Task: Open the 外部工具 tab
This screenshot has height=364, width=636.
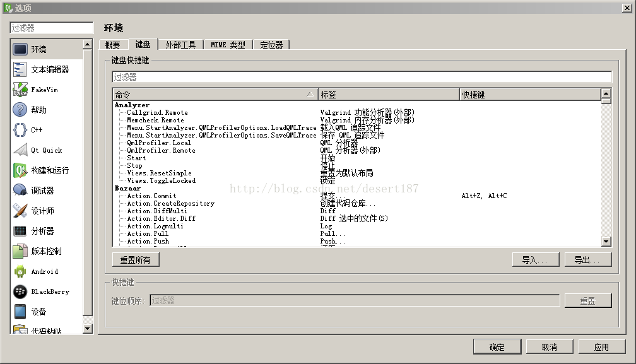Action: (180, 45)
